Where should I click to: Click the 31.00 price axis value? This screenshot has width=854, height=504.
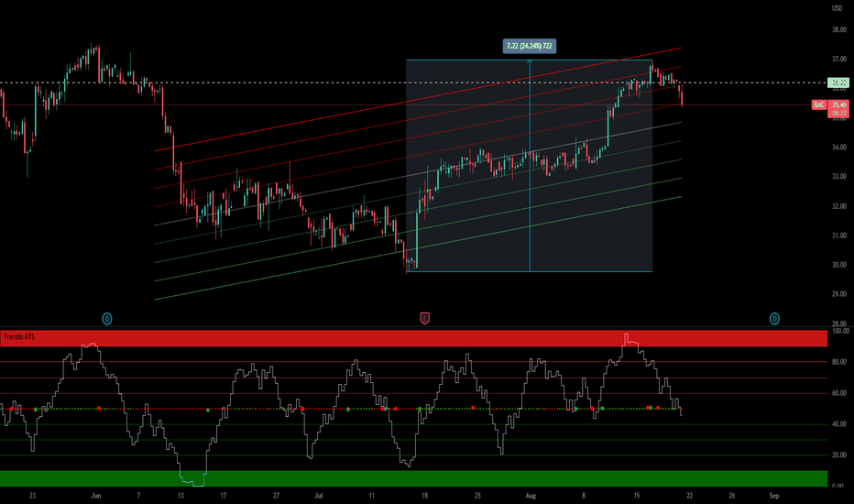tap(838, 236)
